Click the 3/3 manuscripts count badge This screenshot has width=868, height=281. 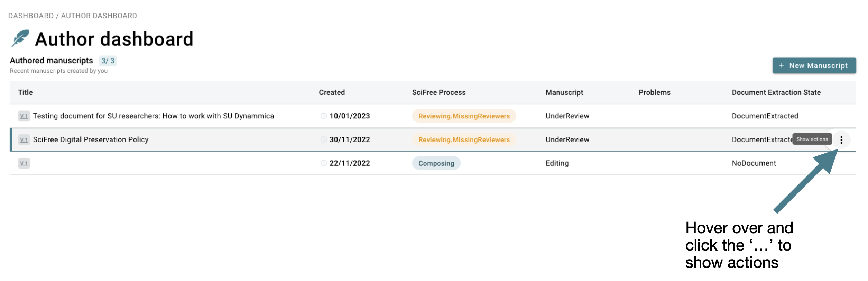click(x=108, y=61)
